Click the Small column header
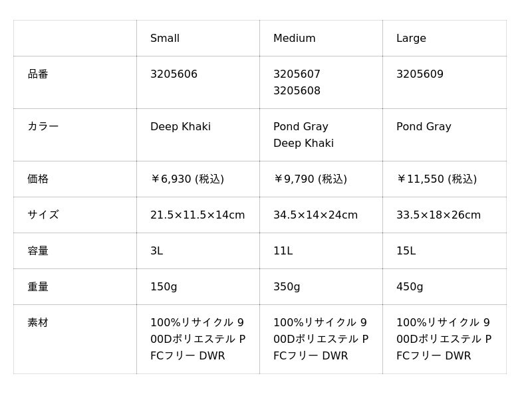This screenshot has width=532, height=394. (165, 38)
